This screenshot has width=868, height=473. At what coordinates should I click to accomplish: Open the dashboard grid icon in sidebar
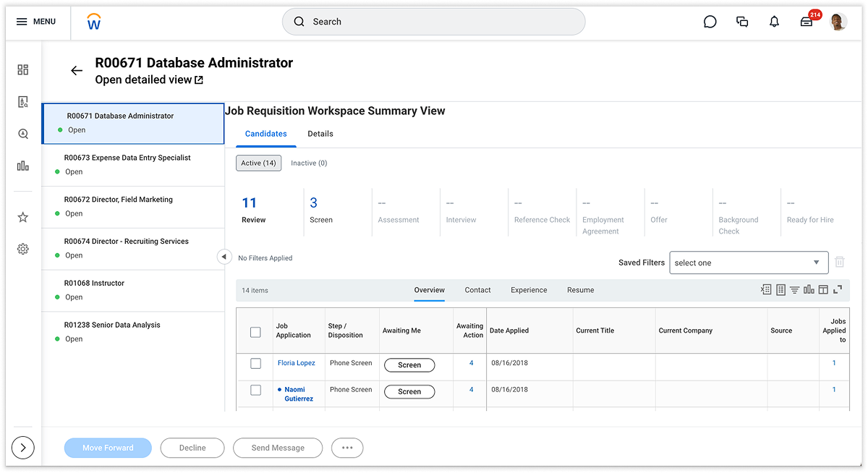tap(23, 70)
